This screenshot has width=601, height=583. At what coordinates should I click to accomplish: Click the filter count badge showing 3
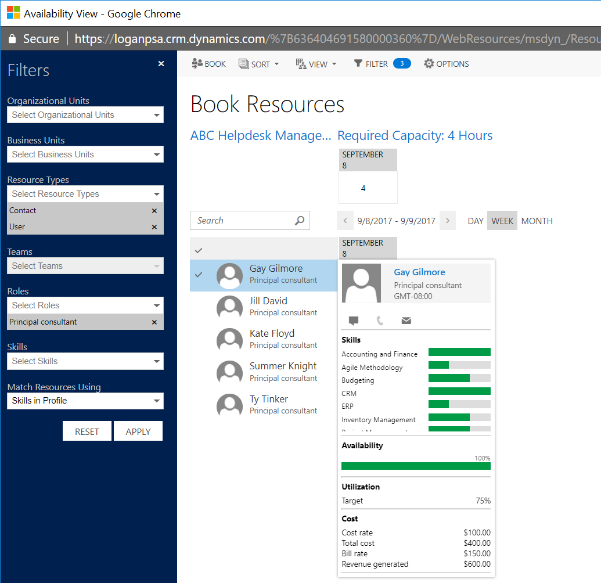pos(402,64)
